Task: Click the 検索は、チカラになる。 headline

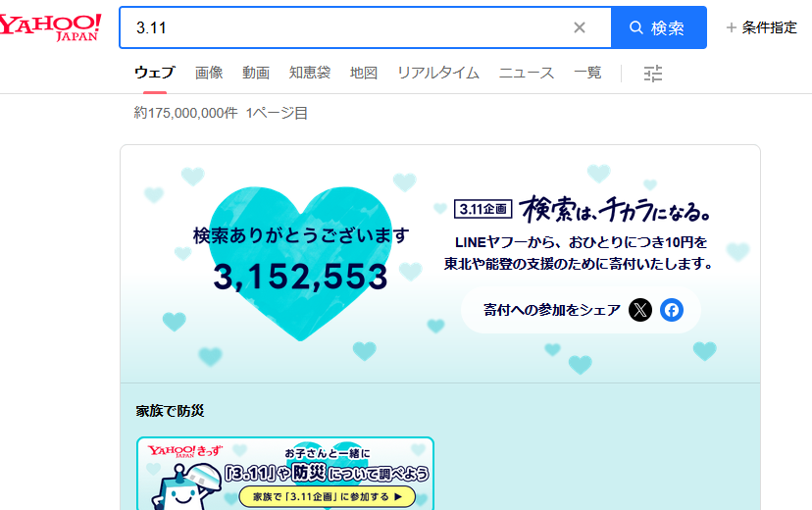Action: (615, 210)
